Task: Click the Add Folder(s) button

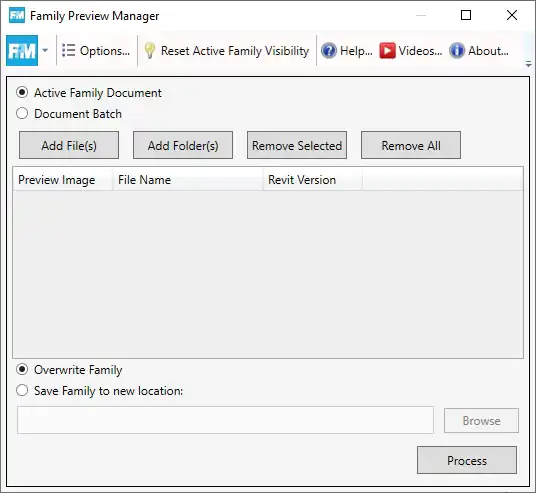Action: coord(183,145)
